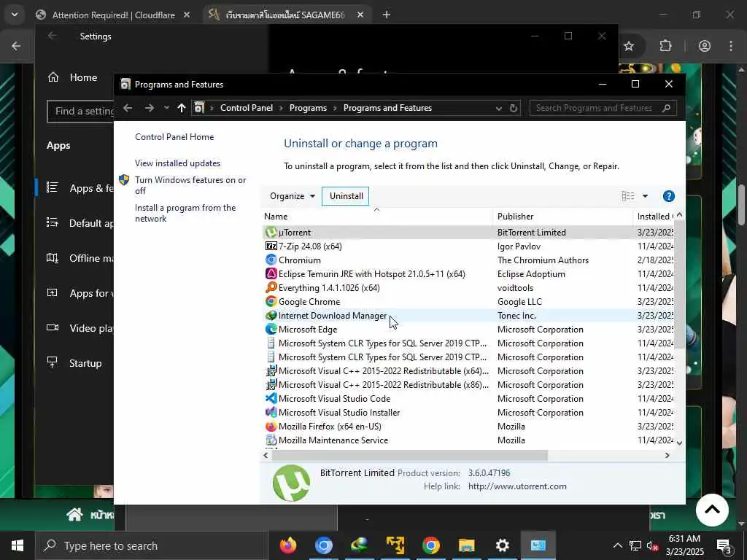
Task: Click the Google Chrome list icon
Action: (x=271, y=301)
